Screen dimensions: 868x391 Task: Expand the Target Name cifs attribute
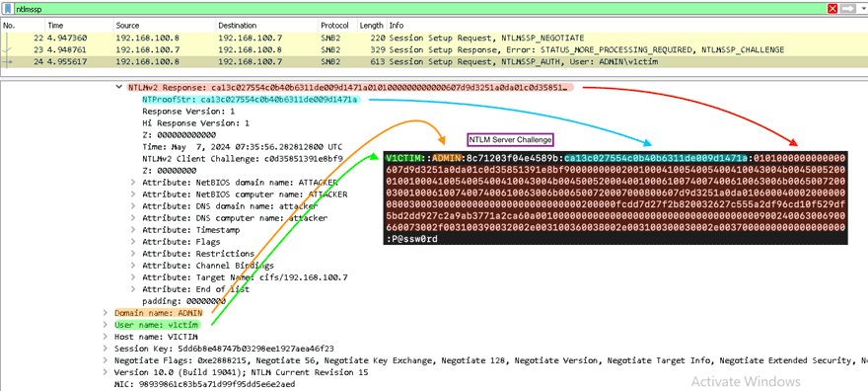(x=133, y=276)
